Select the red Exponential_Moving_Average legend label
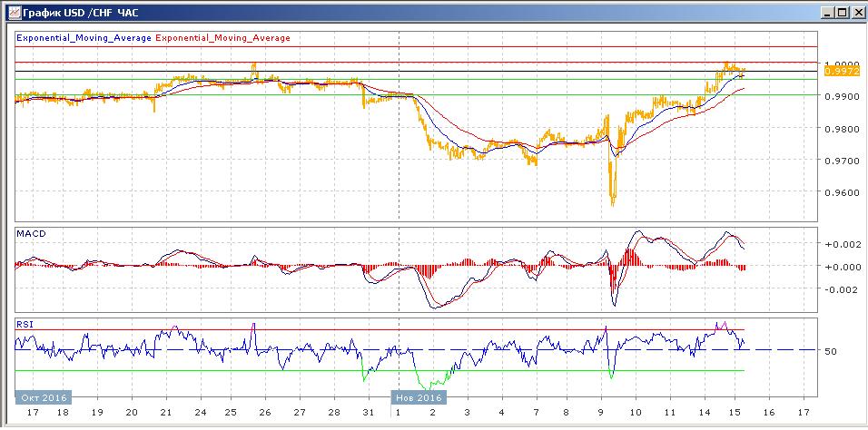Image resolution: width=868 pixels, height=430 pixels. point(223,37)
